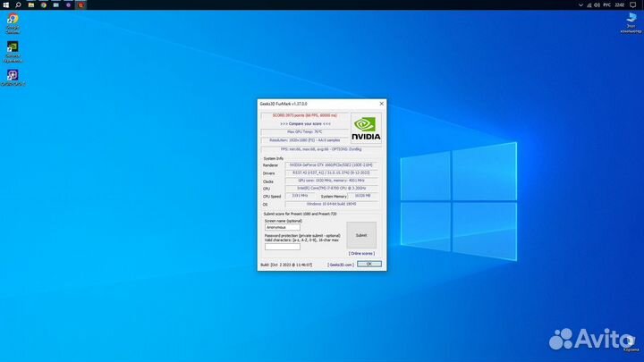Click the 'Compare your score' link
Image resolution: width=644 pixels, height=362 pixels.
click(x=305, y=123)
